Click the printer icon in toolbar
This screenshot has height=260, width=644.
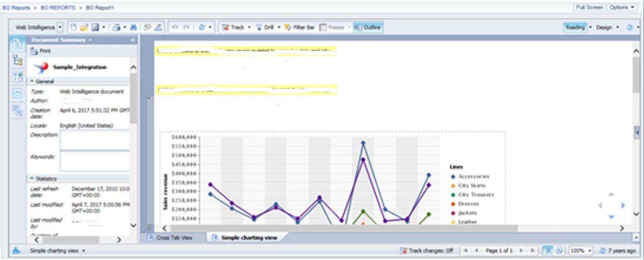click(x=116, y=27)
